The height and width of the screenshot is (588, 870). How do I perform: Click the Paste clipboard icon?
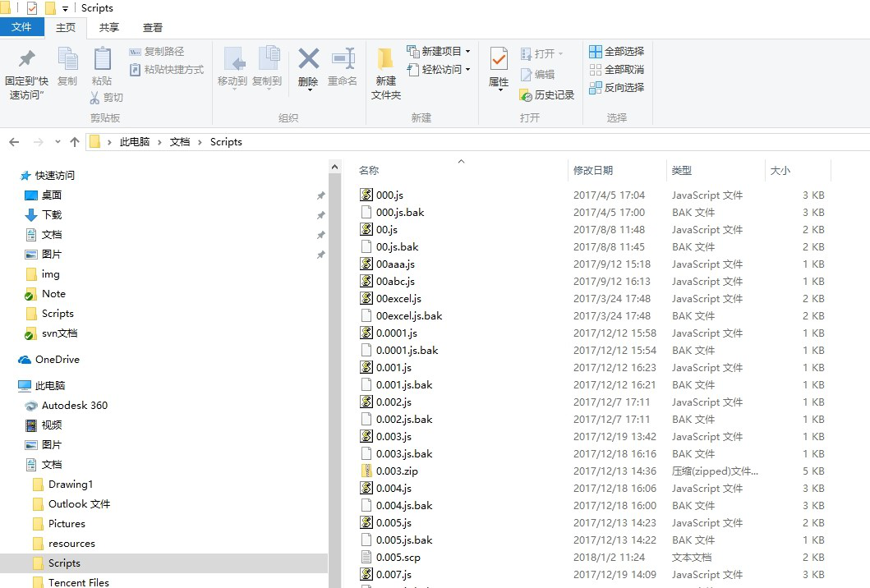[x=102, y=59]
